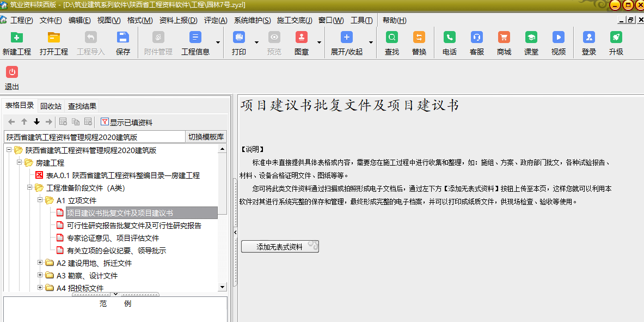Screen dimensions: 644x322
Task: Open a project with 打开工程 icon
Action: pos(54,38)
